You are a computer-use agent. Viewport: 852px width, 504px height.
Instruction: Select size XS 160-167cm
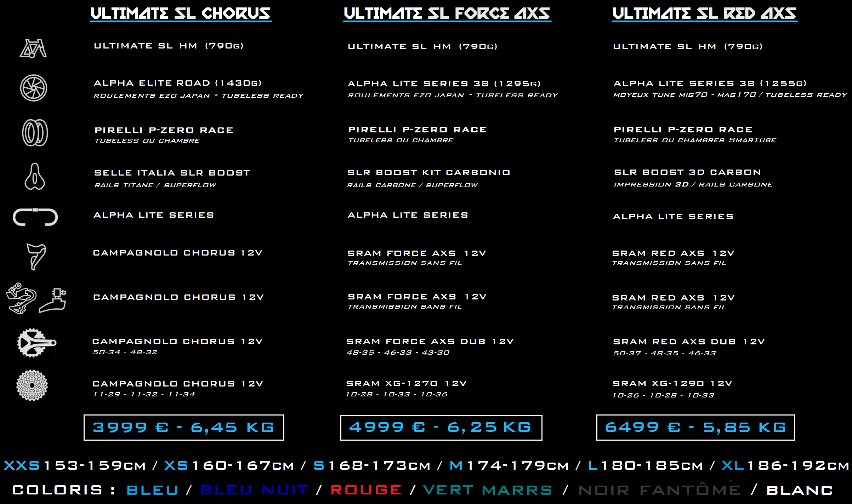click(x=229, y=465)
